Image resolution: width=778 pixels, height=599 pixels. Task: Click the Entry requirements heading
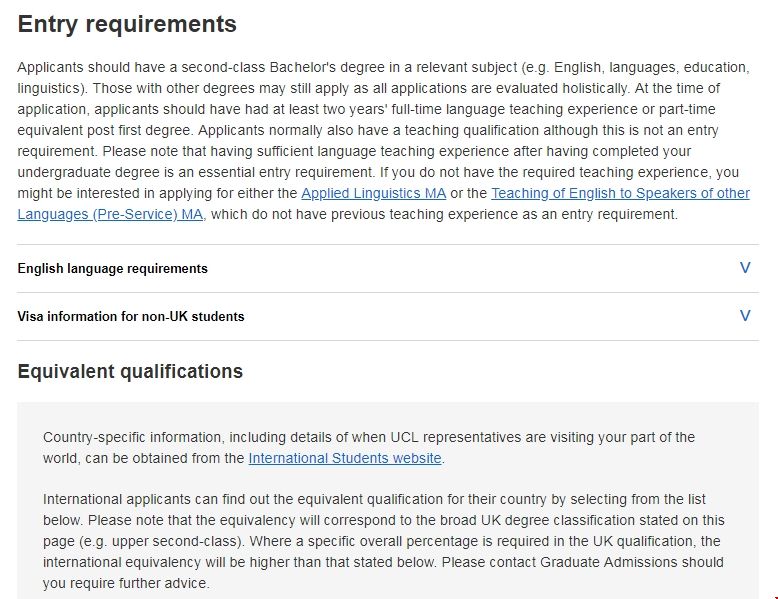pos(127,24)
